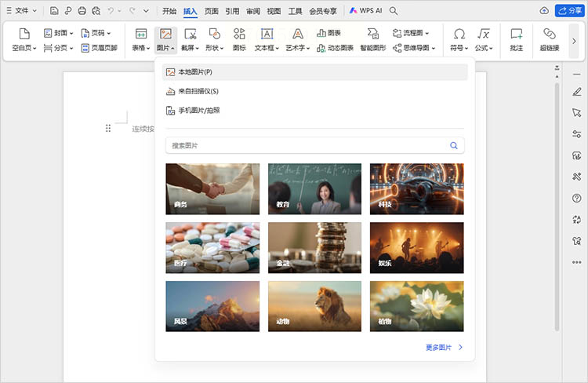The width and height of the screenshot is (588, 383).
Task: Switch to the 开始 Home tab
Action: point(169,11)
